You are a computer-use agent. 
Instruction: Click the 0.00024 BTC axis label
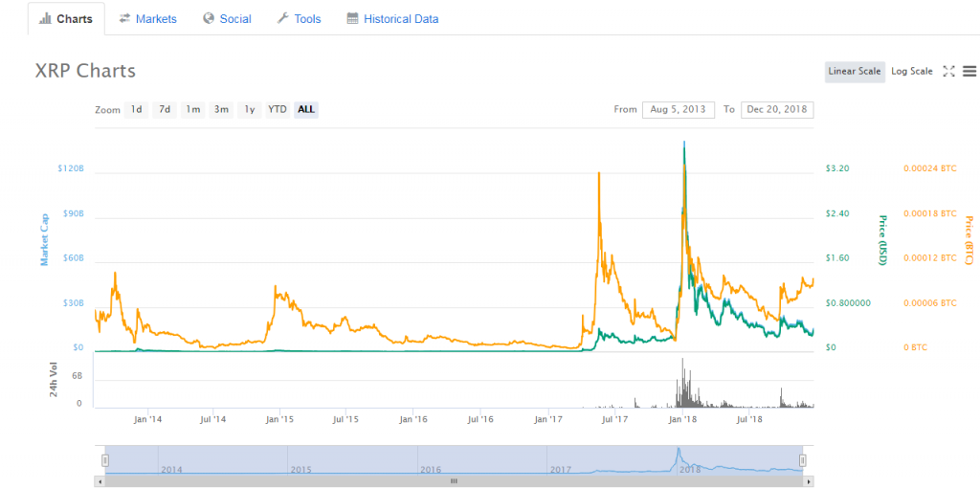pos(930,168)
